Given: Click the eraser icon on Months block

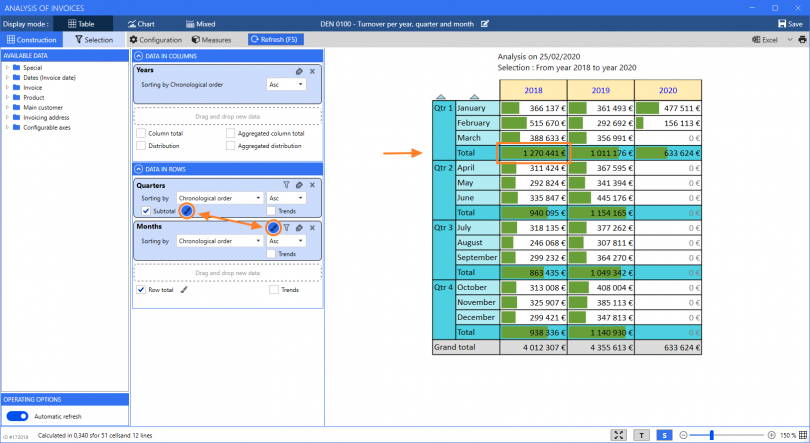Looking at the screenshot, I should tap(299, 227).
